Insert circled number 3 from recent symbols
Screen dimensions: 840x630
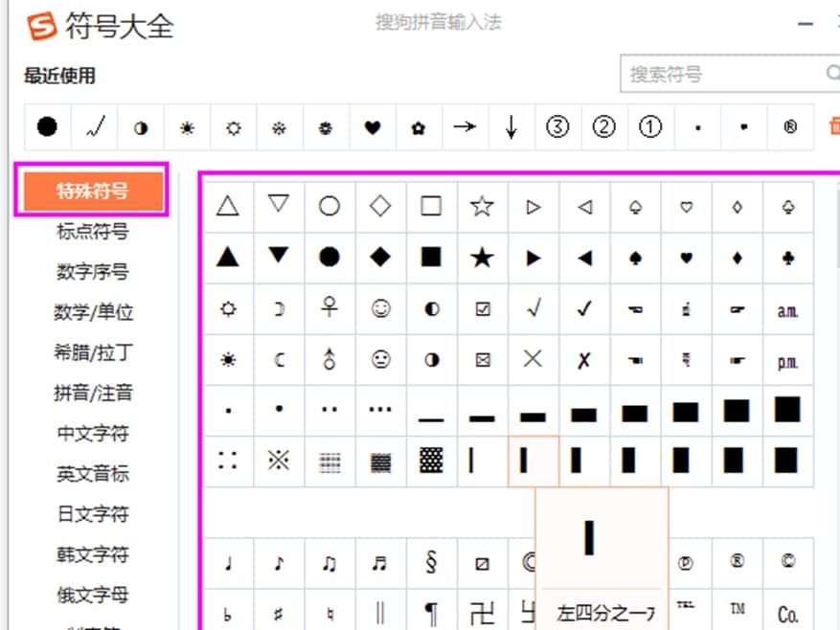point(557,126)
